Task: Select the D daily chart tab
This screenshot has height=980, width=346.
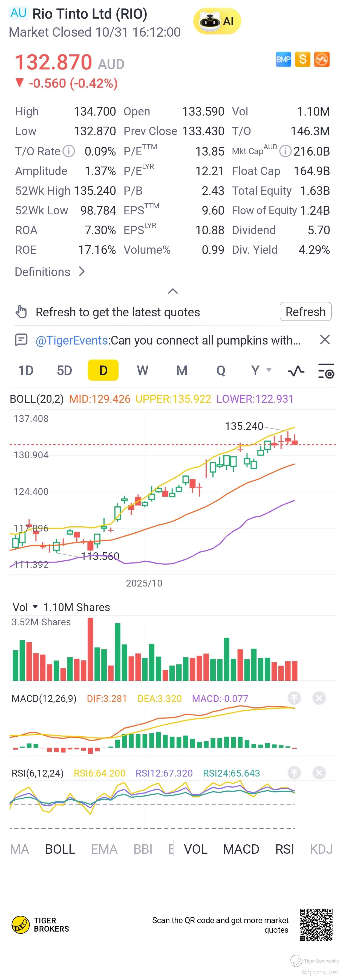Action: (103, 370)
